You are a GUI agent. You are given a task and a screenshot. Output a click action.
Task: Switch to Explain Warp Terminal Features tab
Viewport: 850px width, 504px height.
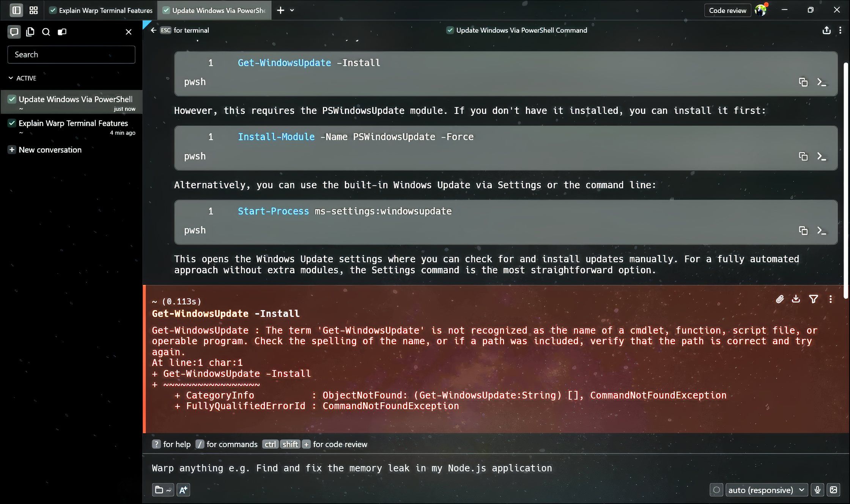(101, 10)
